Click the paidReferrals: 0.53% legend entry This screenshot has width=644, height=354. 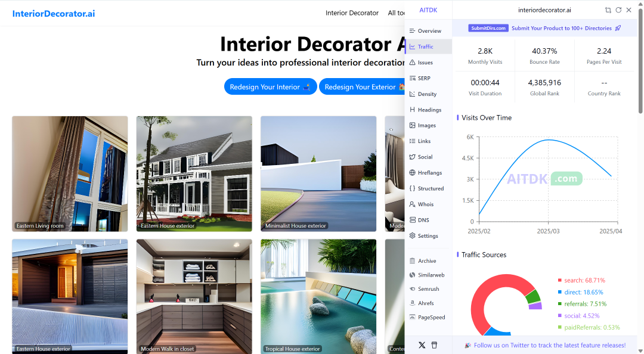pyautogui.click(x=589, y=327)
